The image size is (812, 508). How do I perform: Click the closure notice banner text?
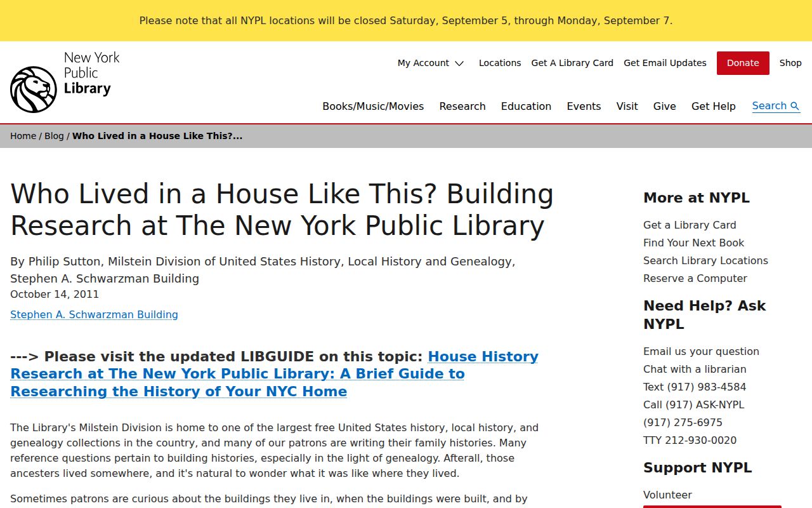click(x=406, y=20)
